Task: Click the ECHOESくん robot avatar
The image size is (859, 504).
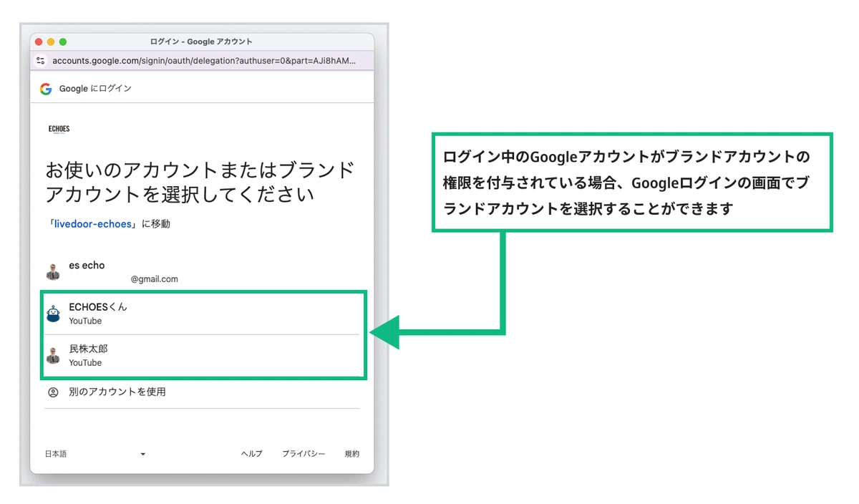Action: click(53, 314)
